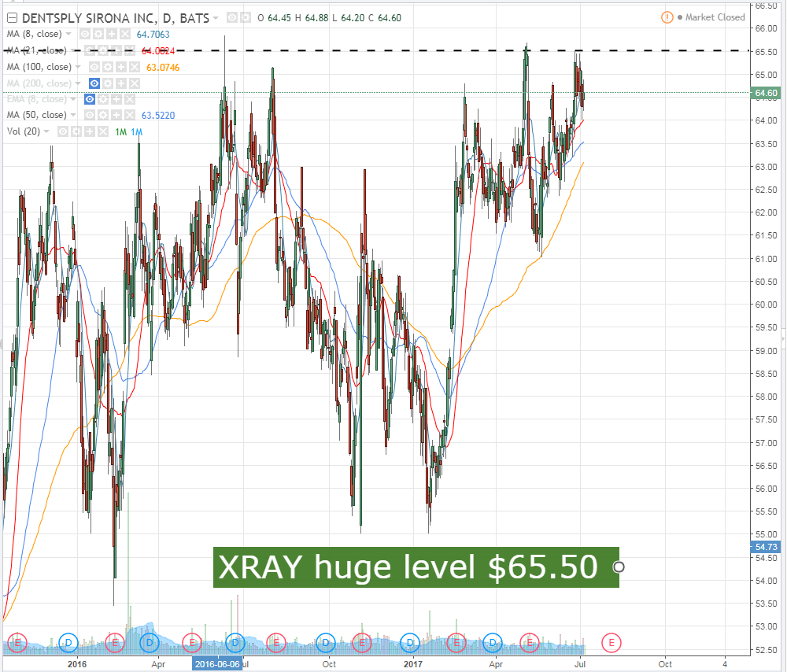Click the MA (100, close) indicator label
Viewport: 787px width, 672px height.
(39, 67)
